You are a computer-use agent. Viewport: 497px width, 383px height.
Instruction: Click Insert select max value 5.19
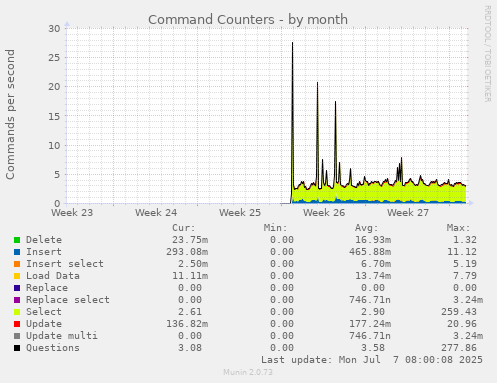(465, 264)
